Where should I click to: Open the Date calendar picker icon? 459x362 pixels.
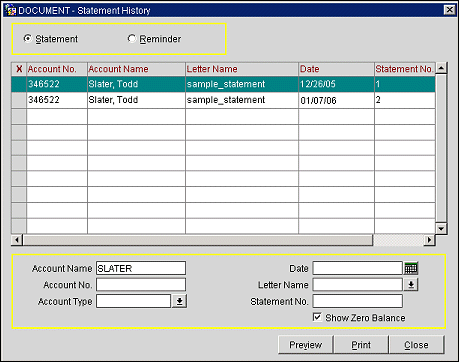tap(411, 268)
